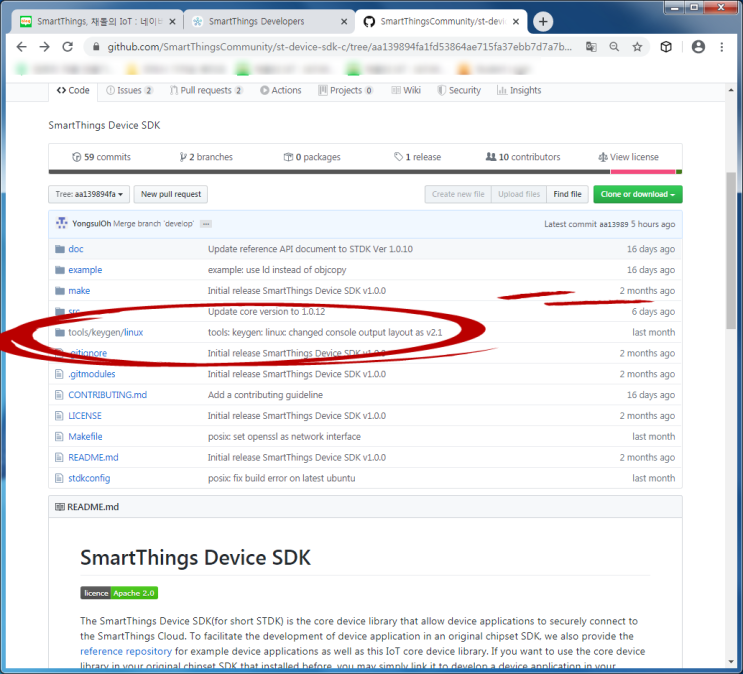This screenshot has height=674, width=743.
Task: Open the Makefile
Action: coord(85,437)
